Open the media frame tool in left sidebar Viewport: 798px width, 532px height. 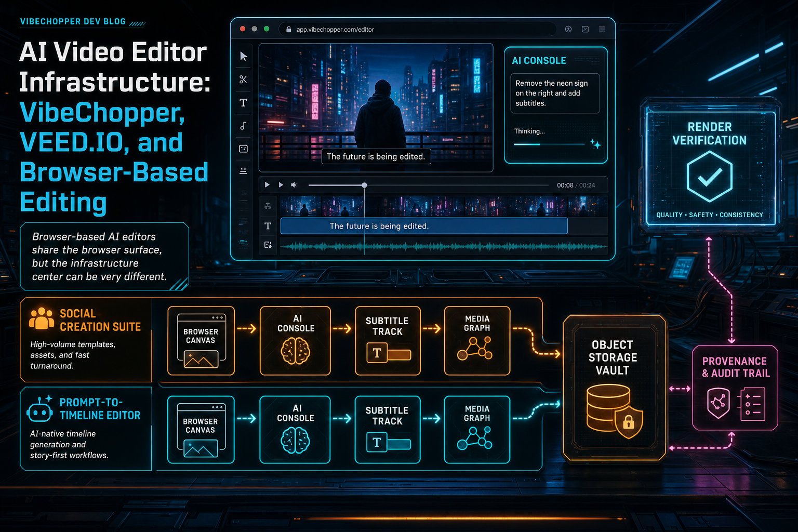(243, 149)
